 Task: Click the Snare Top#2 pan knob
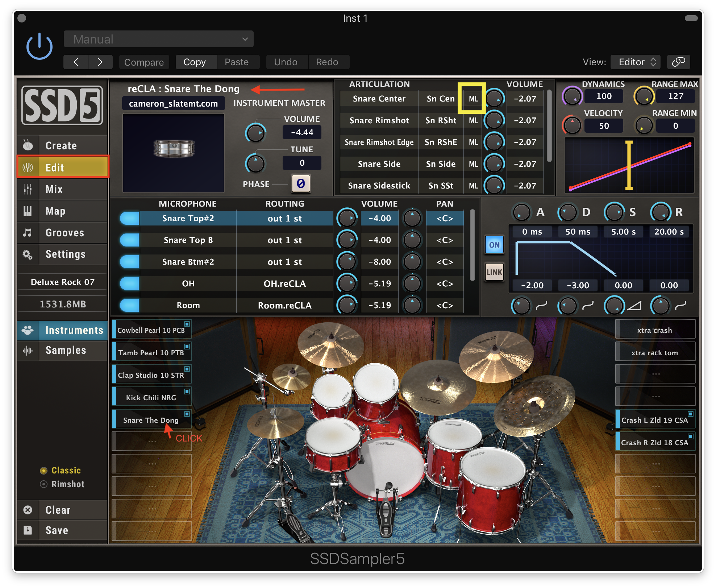(412, 218)
